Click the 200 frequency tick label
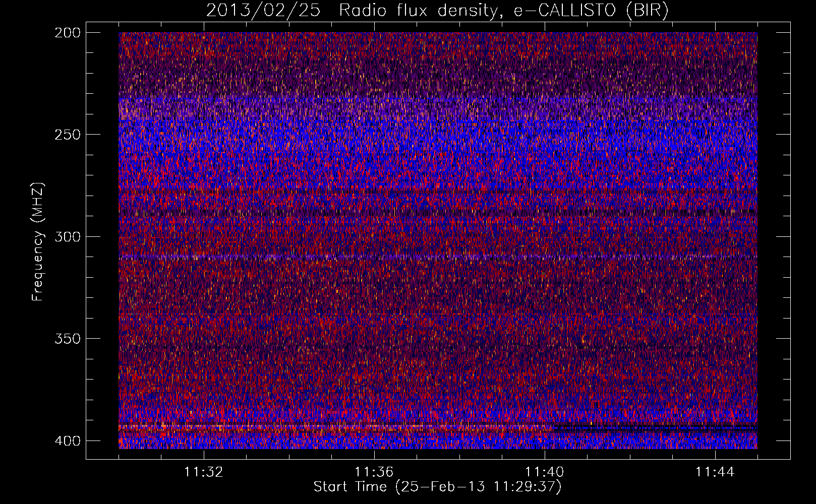This screenshot has height=504, width=816. pyautogui.click(x=67, y=33)
